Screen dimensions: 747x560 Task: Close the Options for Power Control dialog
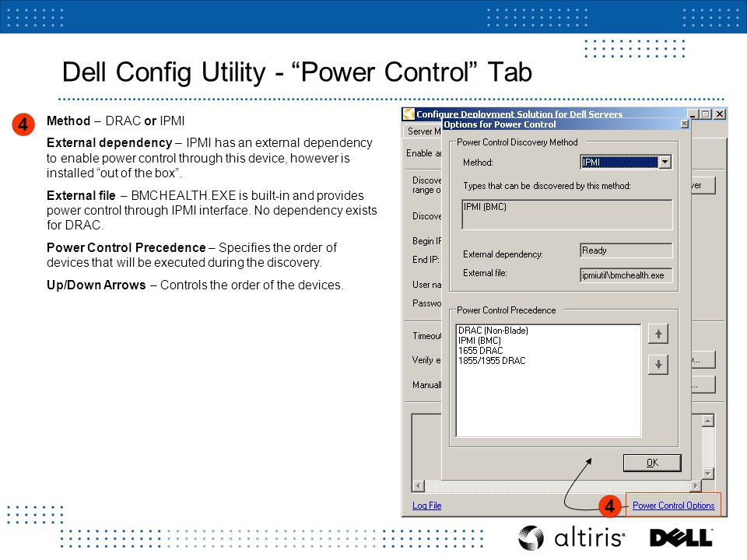point(684,124)
